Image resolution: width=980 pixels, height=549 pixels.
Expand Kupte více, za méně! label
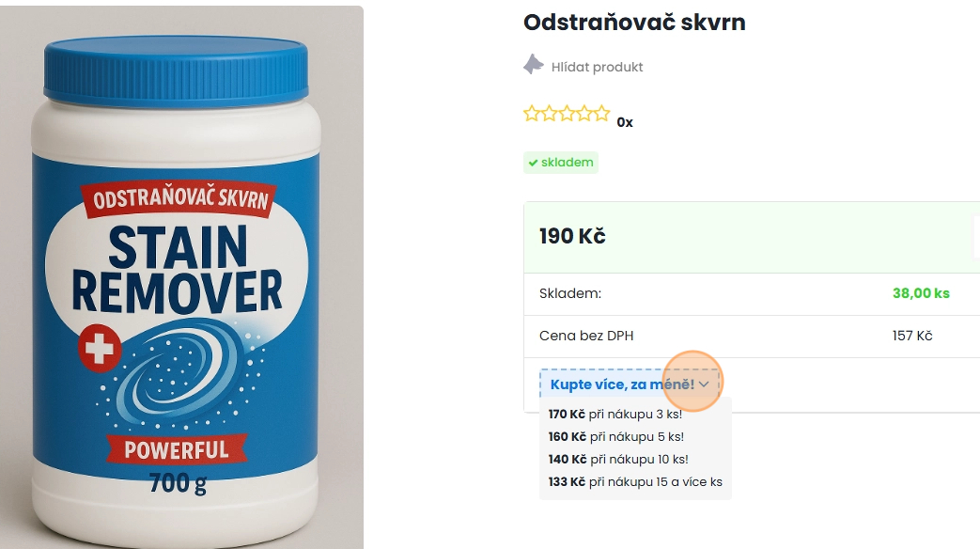[623, 384]
